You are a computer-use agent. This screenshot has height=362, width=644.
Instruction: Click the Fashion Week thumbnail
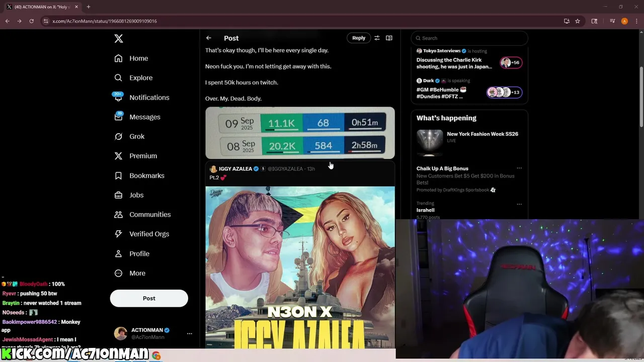[x=430, y=143]
